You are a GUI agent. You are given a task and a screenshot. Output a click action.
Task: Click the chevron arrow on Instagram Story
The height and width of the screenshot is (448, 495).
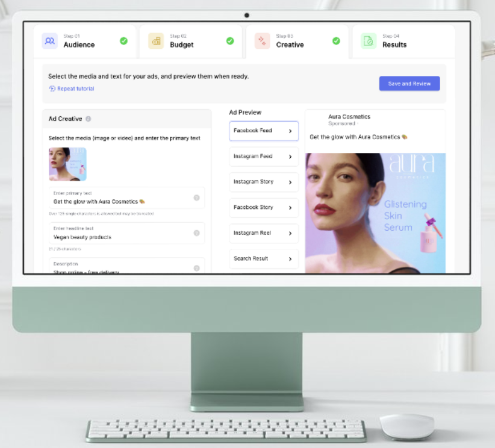click(x=290, y=182)
